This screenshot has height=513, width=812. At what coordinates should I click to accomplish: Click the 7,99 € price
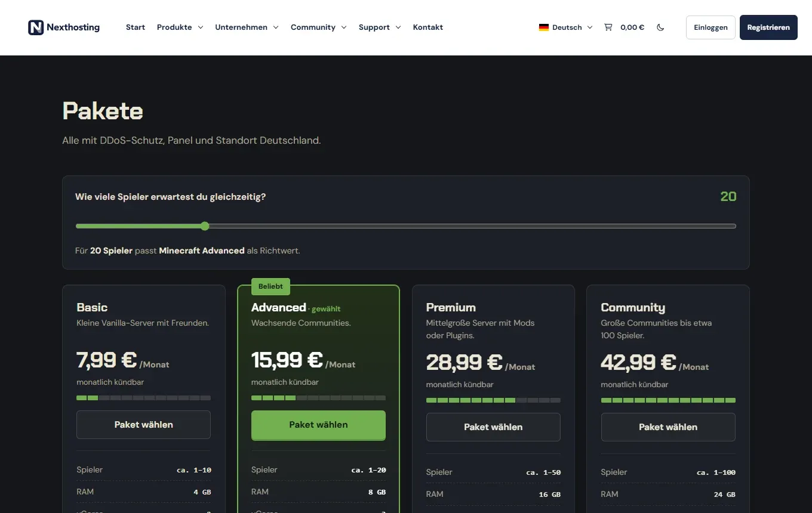click(107, 360)
